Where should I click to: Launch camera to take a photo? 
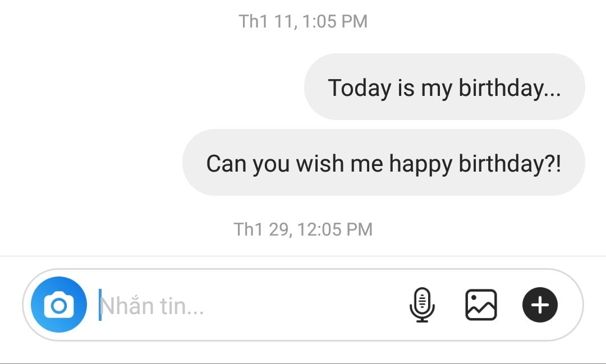(59, 305)
